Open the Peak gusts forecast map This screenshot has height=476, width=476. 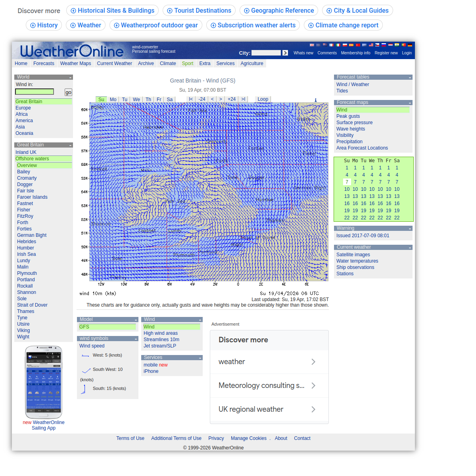[x=348, y=116]
